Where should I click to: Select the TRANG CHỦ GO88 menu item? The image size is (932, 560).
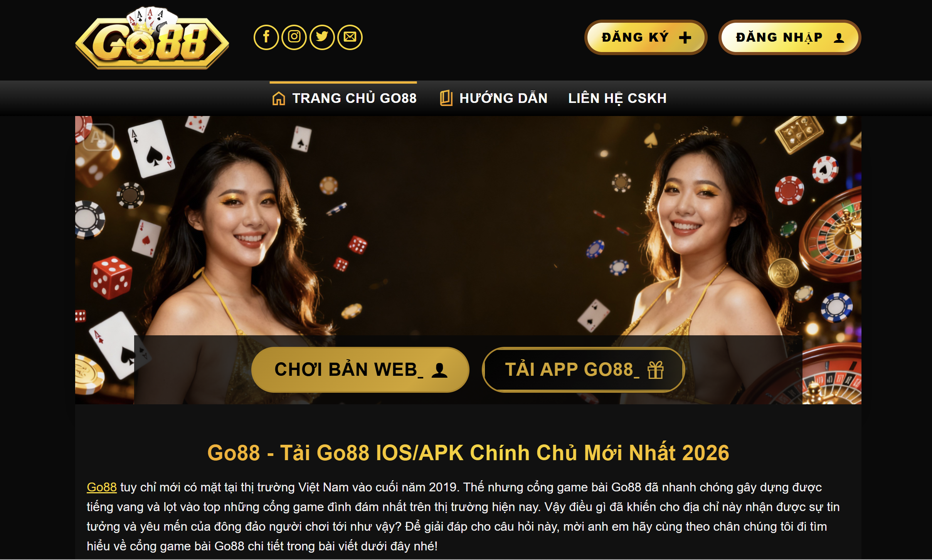pyautogui.click(x=343, y=98)
